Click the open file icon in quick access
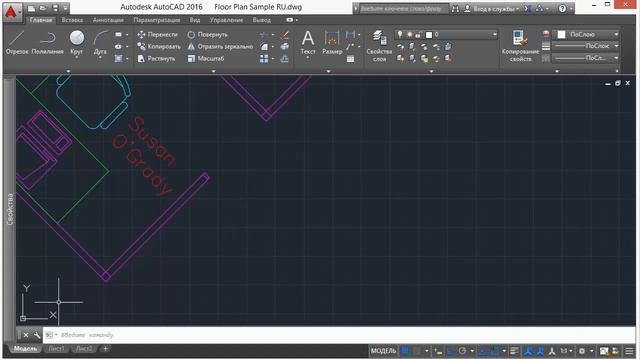Screen dimensions: 640x360 43,8
